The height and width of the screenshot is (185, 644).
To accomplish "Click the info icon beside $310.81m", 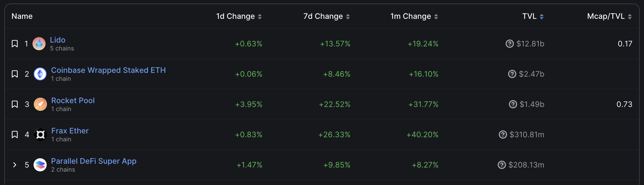I will tap(503, 135).
